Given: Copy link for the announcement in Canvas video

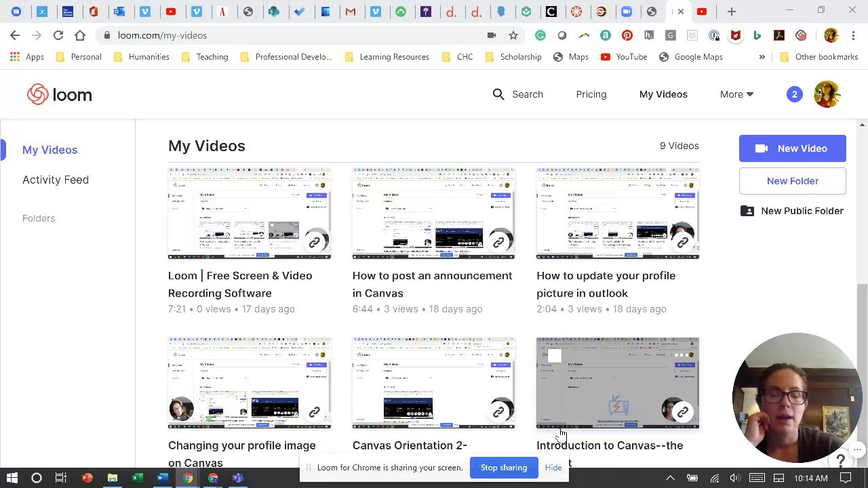Looking at the screenshot, I should click(x=498, y=242).
